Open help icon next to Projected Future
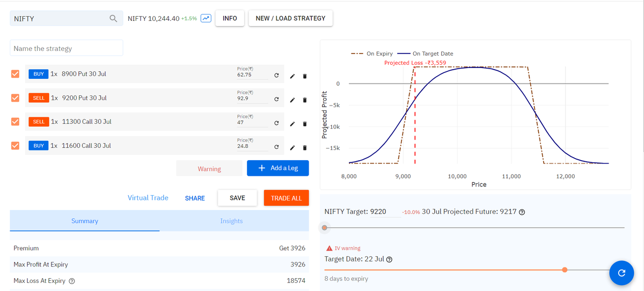The image size is (644, 291). (x=522, y=212)
